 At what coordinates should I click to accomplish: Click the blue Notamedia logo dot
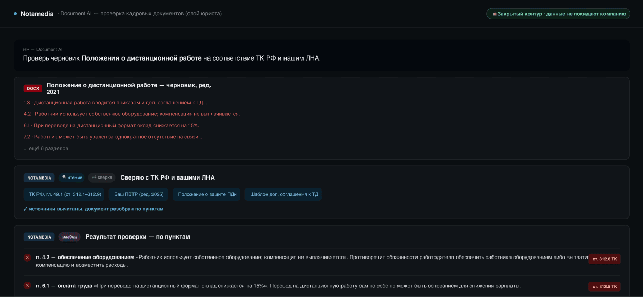[x=15, y=14]
